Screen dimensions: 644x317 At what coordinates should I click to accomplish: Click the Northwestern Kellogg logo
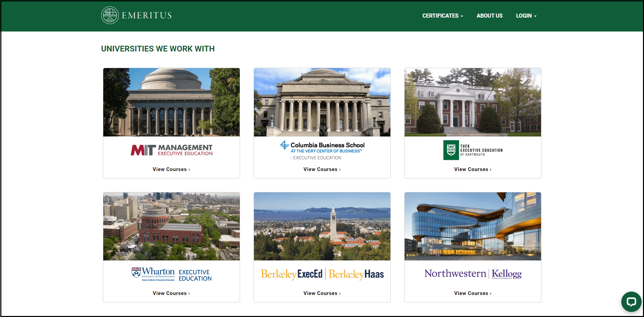point(473,274)
